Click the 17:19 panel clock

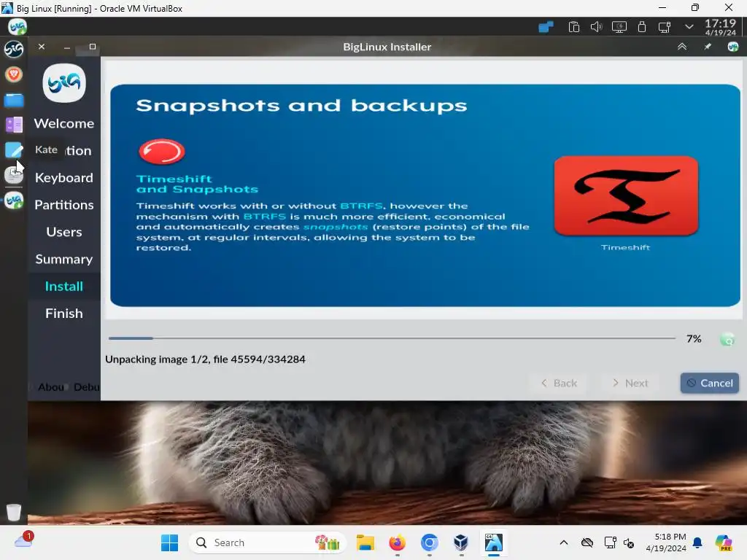coord(720,27)
